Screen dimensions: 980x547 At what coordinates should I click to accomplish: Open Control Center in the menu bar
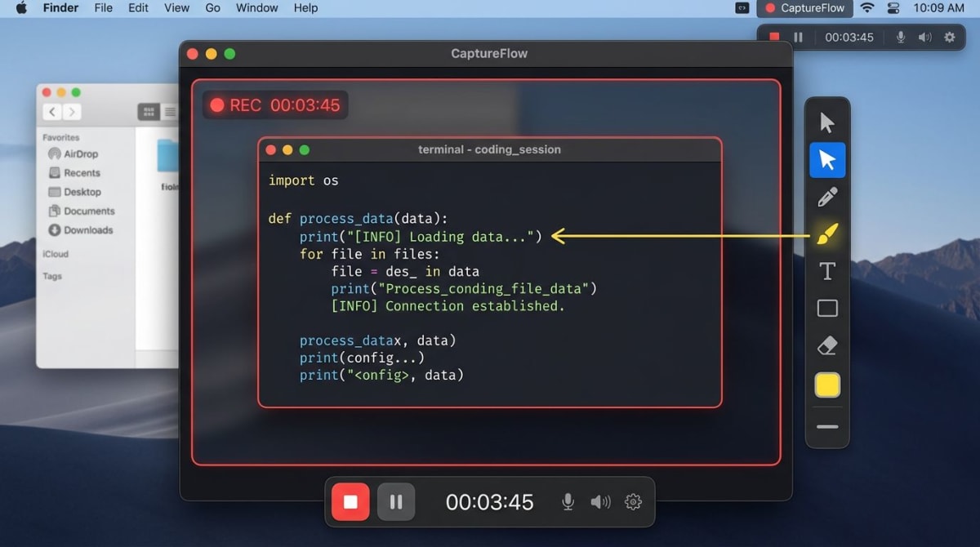893,8
